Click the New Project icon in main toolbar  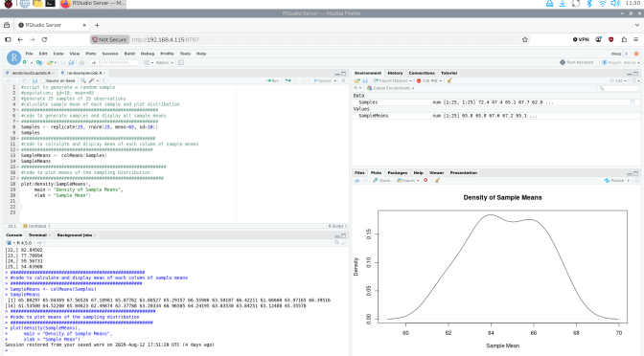(x=39, y=62)
